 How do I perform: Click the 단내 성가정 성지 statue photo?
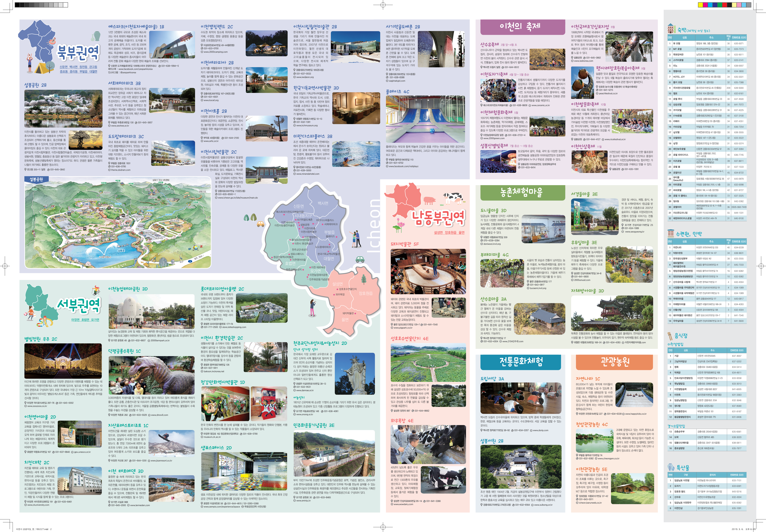355,373
